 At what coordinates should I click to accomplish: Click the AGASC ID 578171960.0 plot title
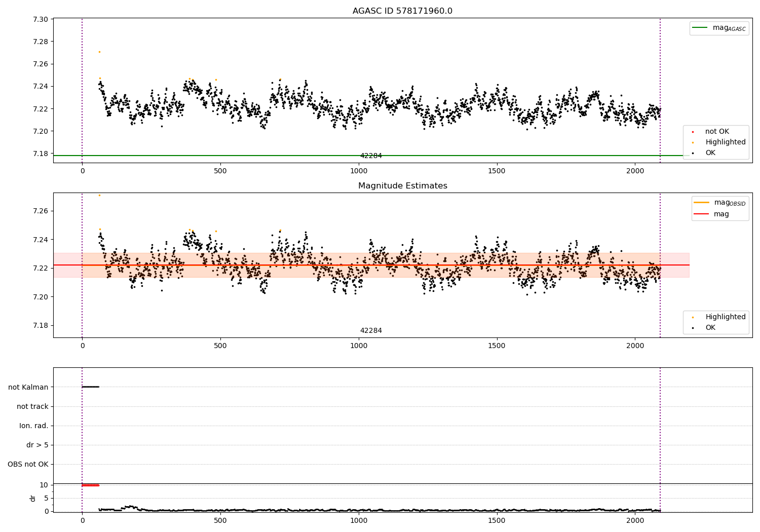click(x=402, y=11)
